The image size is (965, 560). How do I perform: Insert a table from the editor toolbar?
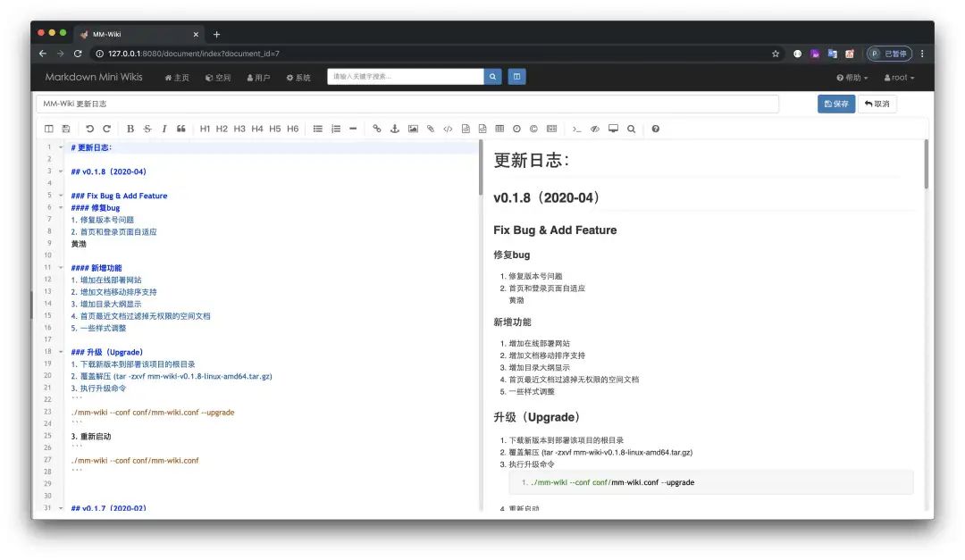point(499,129)
